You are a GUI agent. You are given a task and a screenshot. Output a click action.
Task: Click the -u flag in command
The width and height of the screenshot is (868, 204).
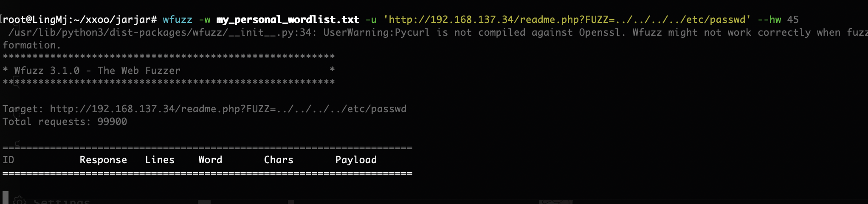[371, 20]
